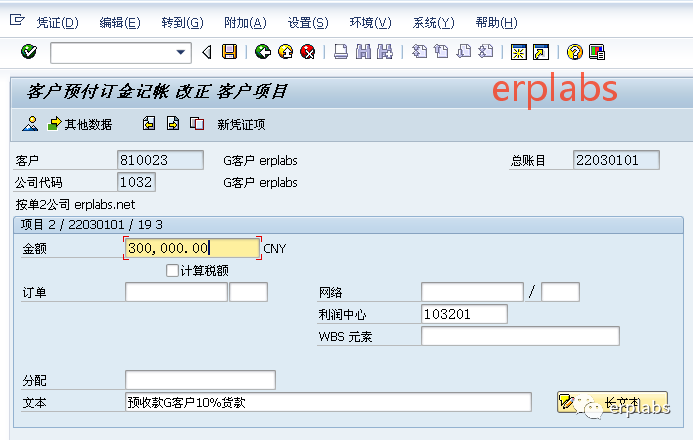Generate shortcut icon in toolbar
Viewport: 693px width, 440px height.
point(541,52)
